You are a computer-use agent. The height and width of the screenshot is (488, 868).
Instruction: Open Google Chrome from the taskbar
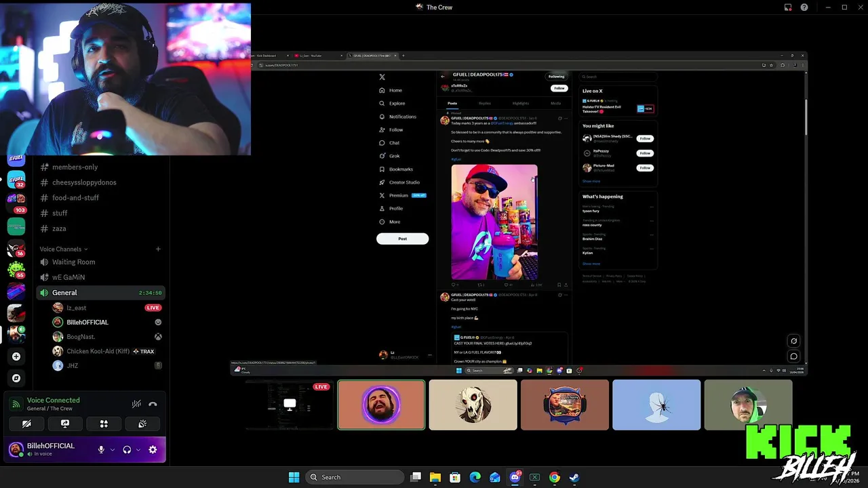pyautogui.click(x=555, y=477)
